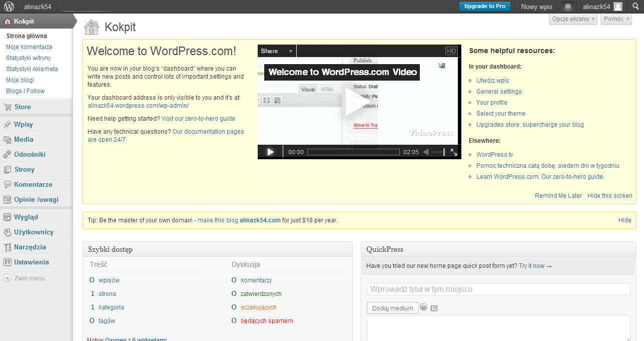Click the Opinie /uwagi form icon
This screenshot has height=341, width=644.
(8, 199)
